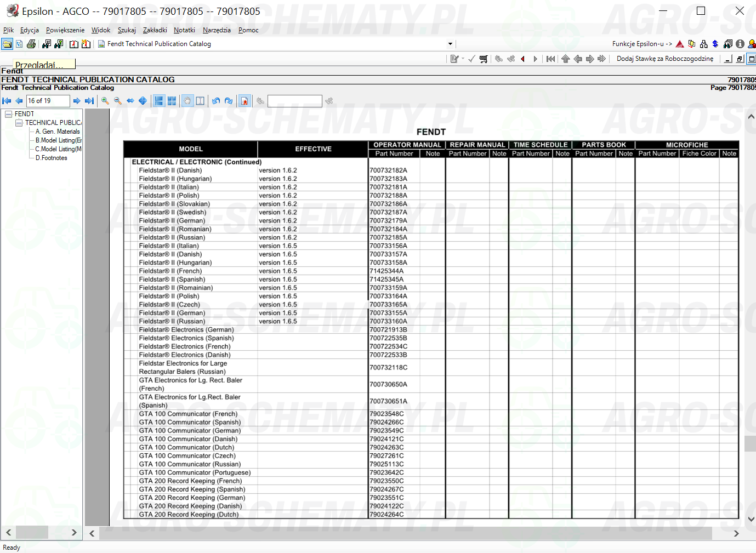The image size is (756, 553).
Task: Click the network hierarchy icon
Action: point(704,44)
